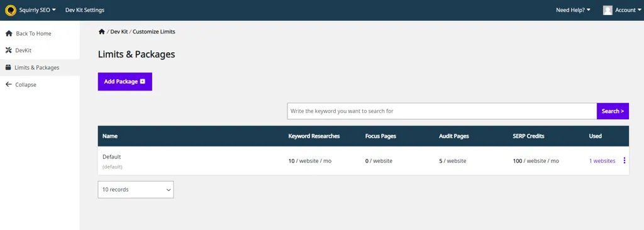Open the Account dropdown

pyautogui.click(x=628, y=10)
